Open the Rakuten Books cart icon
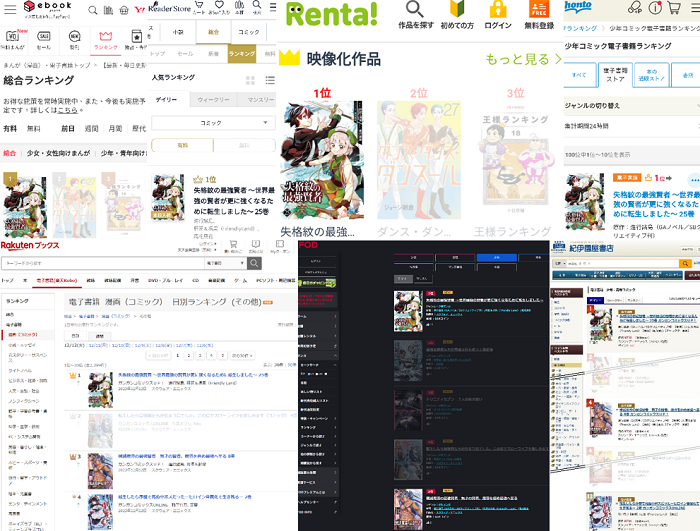Image resolution: width=700 pixels, height=531 pixels. (233, 244)
